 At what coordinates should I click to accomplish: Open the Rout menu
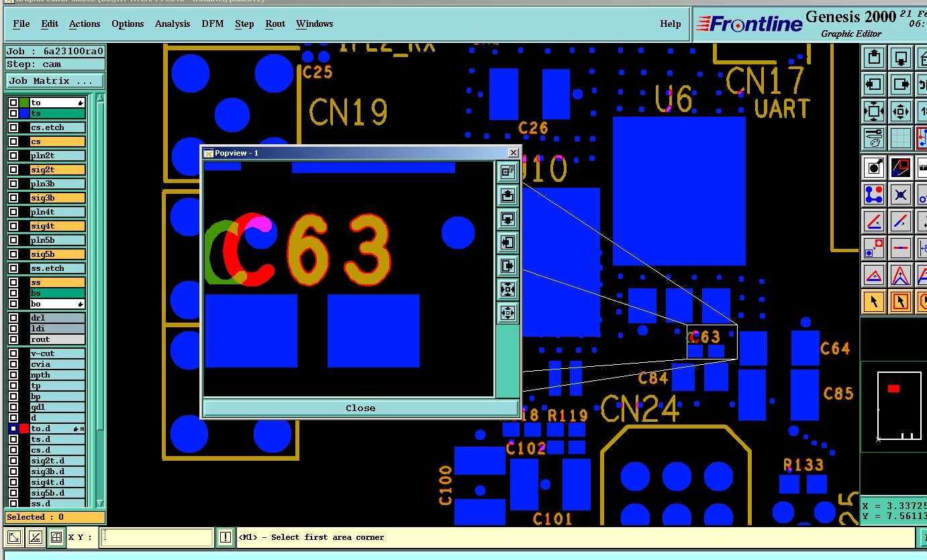275,23
